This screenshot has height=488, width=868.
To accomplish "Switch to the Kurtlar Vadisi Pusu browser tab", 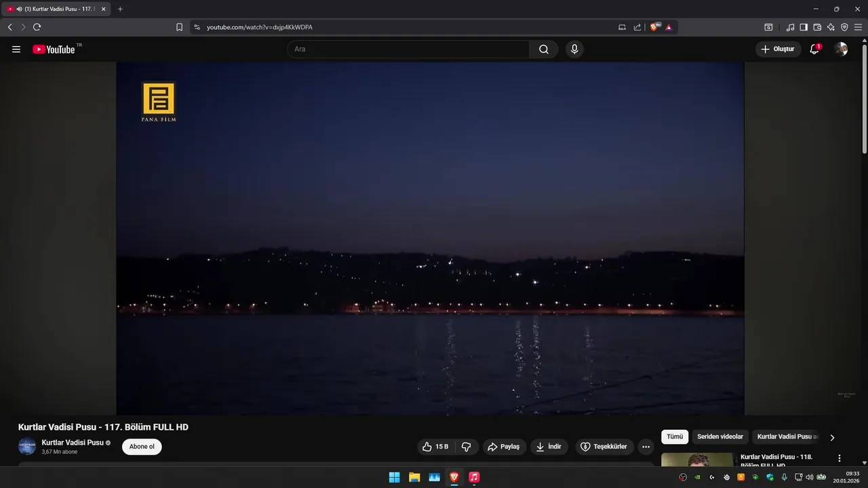I will click(x=56, y=9).
